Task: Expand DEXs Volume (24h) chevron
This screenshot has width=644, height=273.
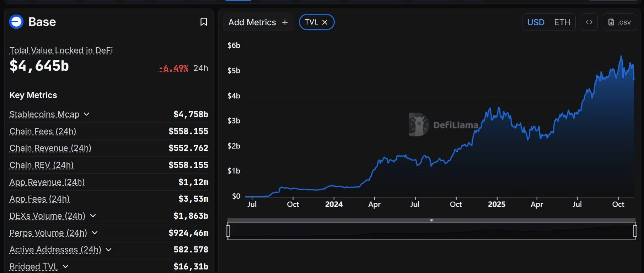Action: (x=93, y=215)
